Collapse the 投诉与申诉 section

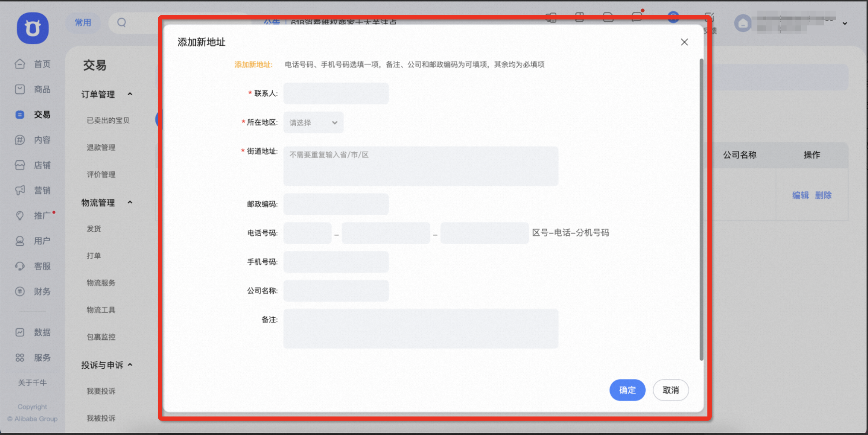(x=130, y=365)
